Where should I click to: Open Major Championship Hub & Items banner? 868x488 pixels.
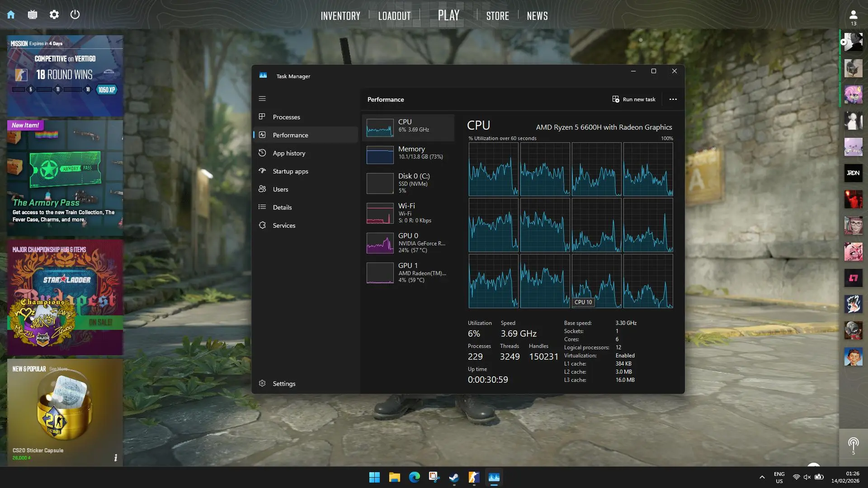pyautogui.click(x=65, y=297)
